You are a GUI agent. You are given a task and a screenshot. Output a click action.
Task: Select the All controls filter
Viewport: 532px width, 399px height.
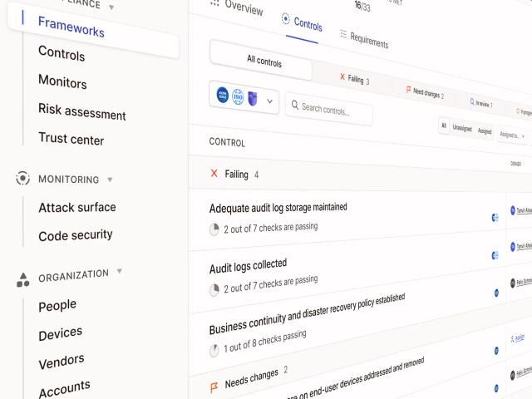coord(261,60)
